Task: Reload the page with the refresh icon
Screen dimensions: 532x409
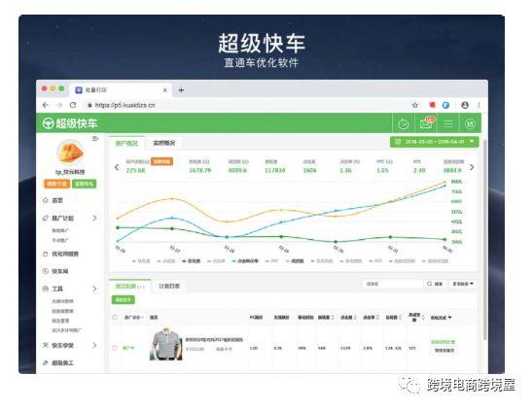Action: (73, 105)
